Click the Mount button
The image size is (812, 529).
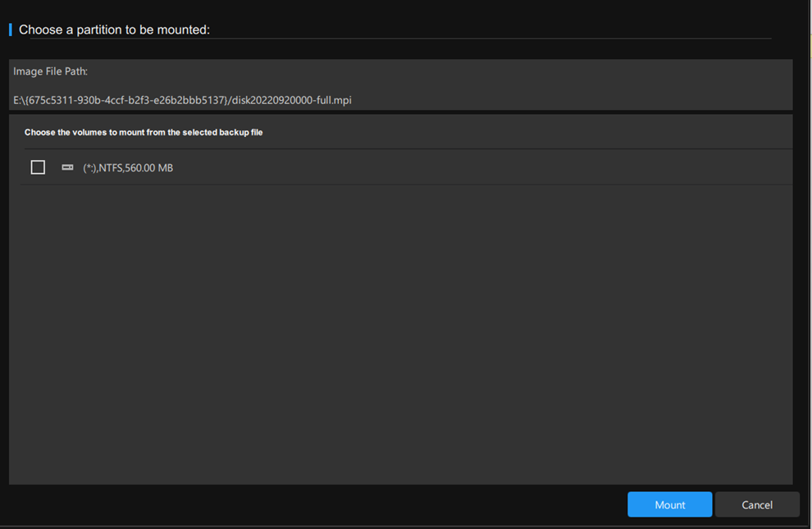(x=669, y=504)
